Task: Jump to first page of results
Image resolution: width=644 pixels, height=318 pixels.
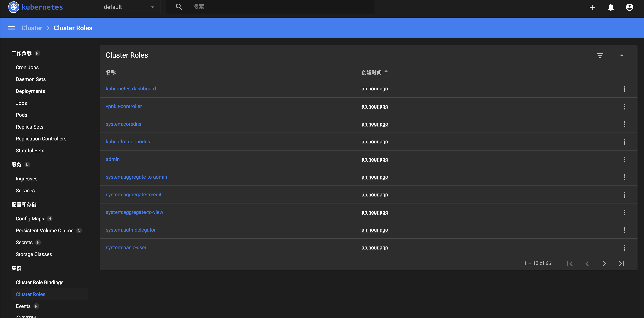Action: pos(570,263)
